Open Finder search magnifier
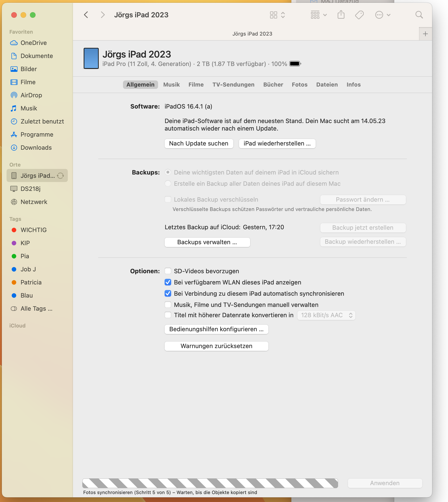The width and height of the screenshot is (448, 502). 419,15
